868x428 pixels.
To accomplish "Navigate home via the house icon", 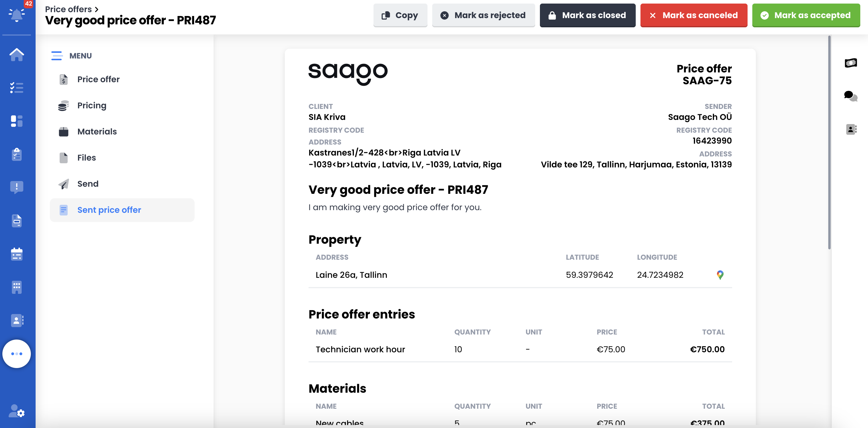I will pyautogui.click(x=17, y=55).
